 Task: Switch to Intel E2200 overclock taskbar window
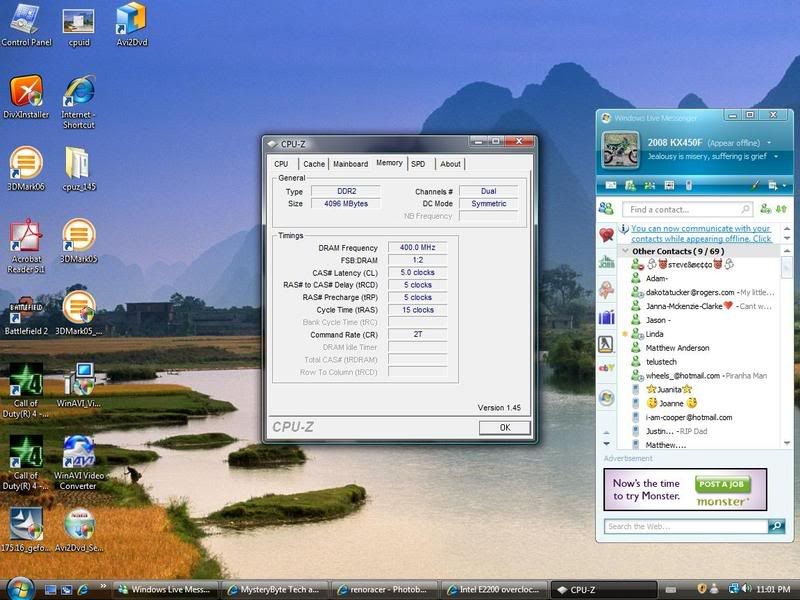coord(494,589)
